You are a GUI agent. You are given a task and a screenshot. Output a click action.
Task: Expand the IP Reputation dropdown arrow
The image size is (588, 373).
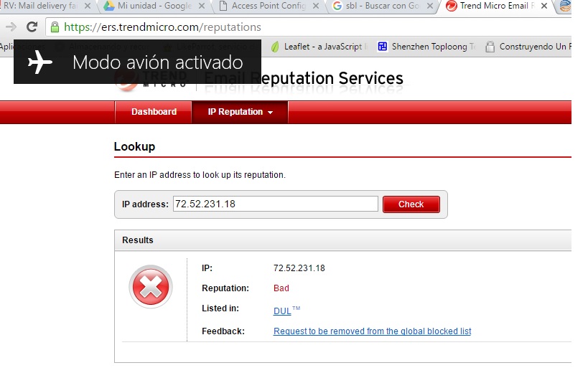point(271,113)
